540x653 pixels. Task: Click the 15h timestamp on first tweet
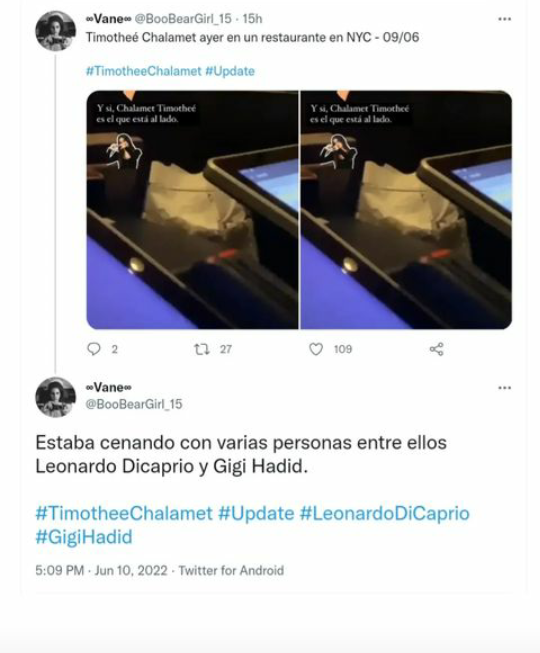tap(252, 19)
